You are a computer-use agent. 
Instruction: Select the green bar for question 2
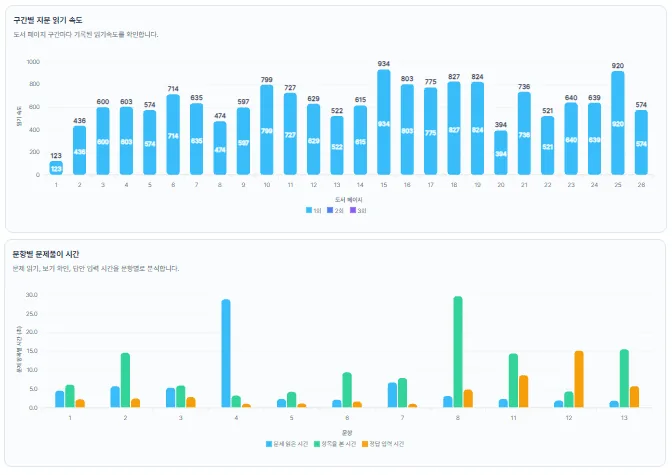(125, 380)
